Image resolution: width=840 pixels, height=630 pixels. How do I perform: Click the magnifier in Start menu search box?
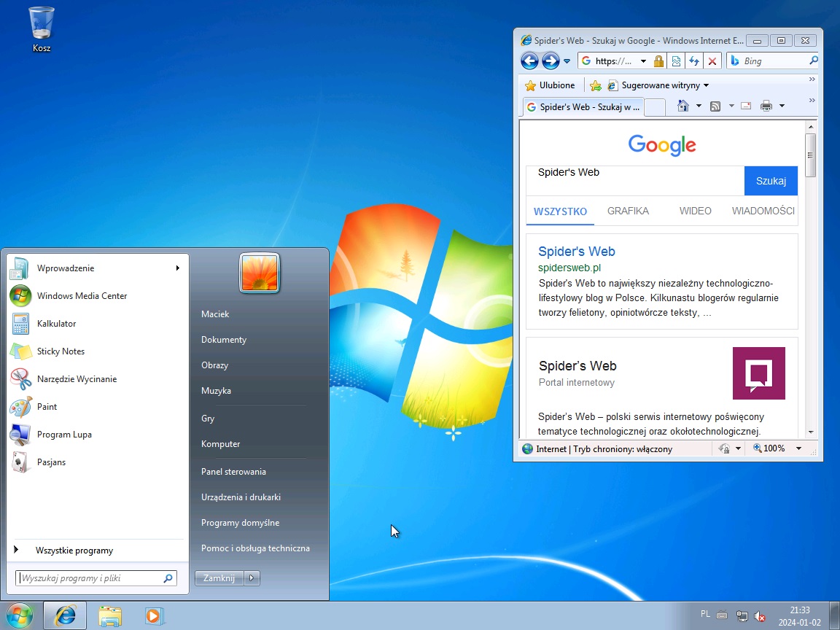pyautogui.click(x=168, y=578)
